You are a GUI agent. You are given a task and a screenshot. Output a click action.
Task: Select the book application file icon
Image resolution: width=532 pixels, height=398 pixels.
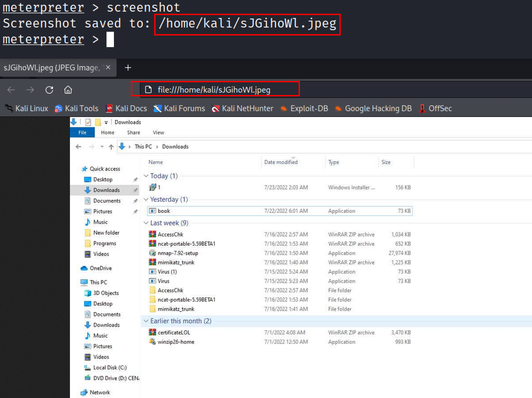(152, 211)
